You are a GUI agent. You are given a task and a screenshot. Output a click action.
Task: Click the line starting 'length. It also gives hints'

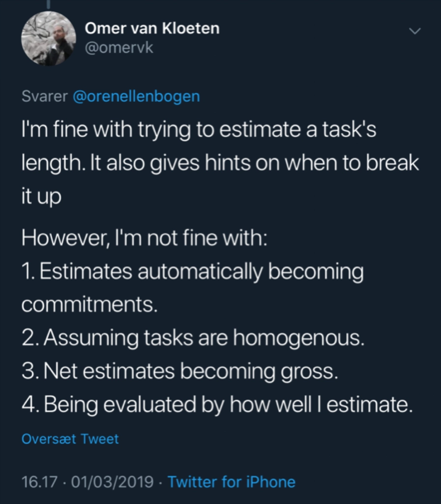tap(220, 163)
